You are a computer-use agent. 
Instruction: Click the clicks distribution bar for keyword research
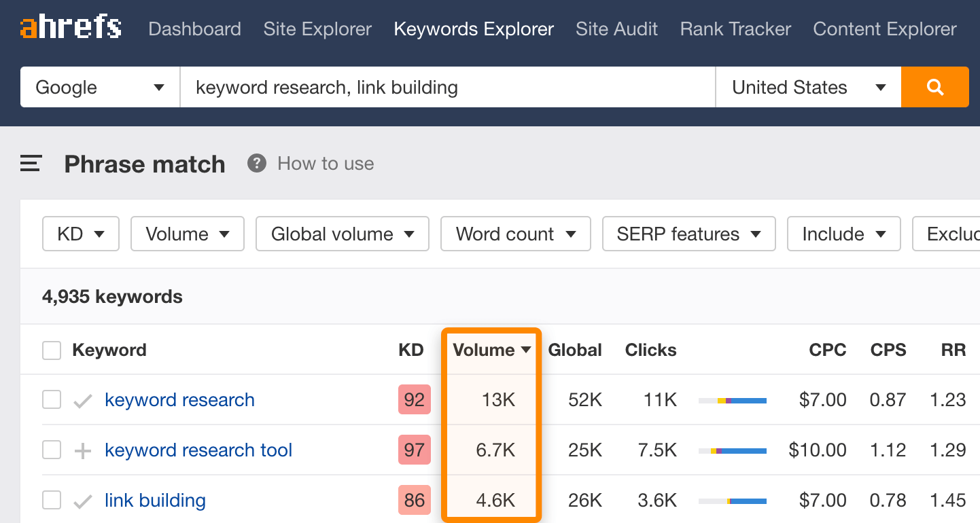click(732, 400)
